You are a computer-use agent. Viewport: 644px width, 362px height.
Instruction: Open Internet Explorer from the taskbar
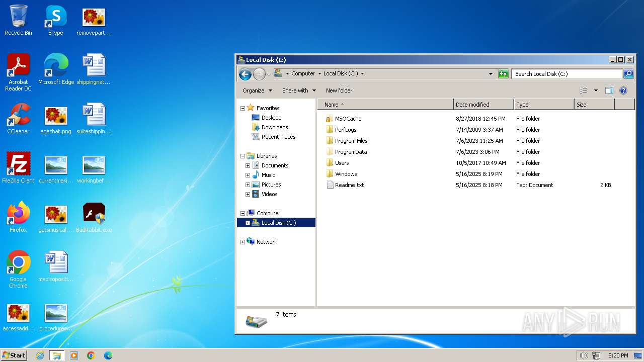click(x=40, y=355)
